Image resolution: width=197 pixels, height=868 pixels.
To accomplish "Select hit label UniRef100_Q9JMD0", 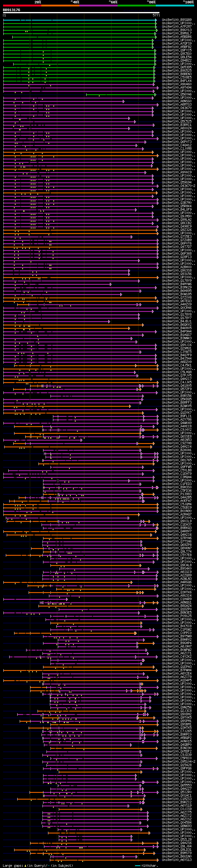I will (177, 217).
